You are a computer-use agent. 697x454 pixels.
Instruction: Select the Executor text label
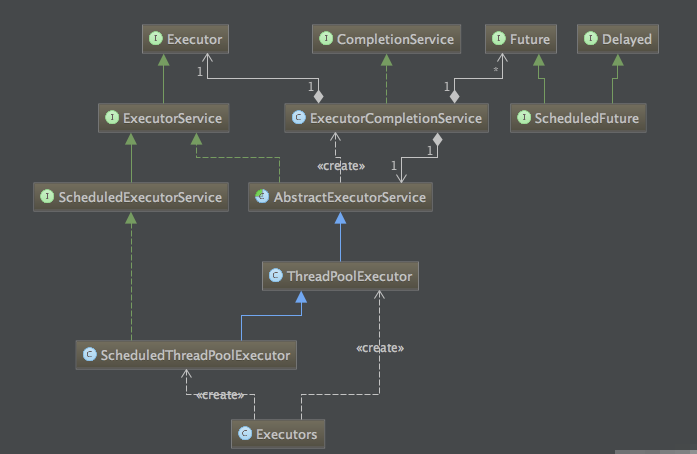click(194, 39)
